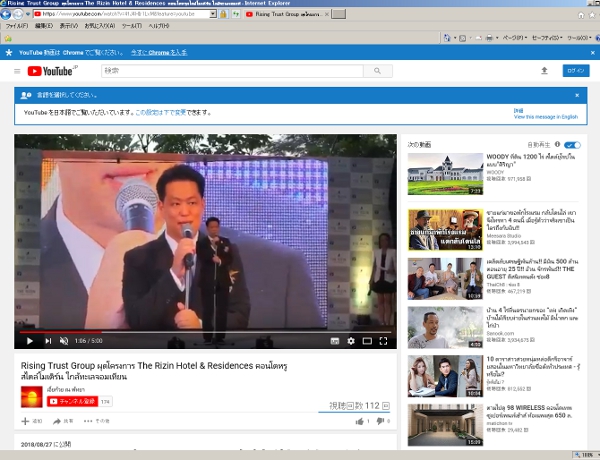
Task: Open THE GUEST video title link
Action: coord(532,269)
